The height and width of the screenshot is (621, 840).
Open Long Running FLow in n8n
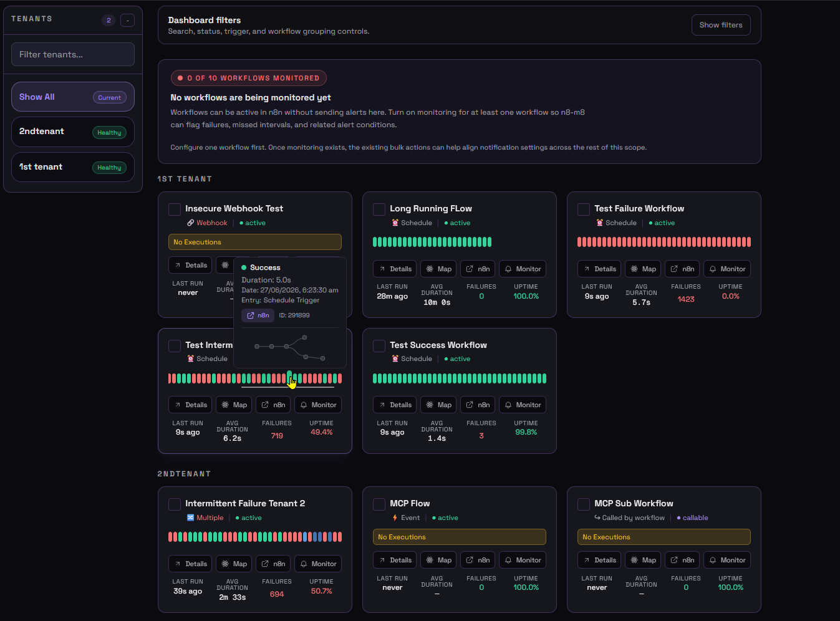(x=478, y=269)
